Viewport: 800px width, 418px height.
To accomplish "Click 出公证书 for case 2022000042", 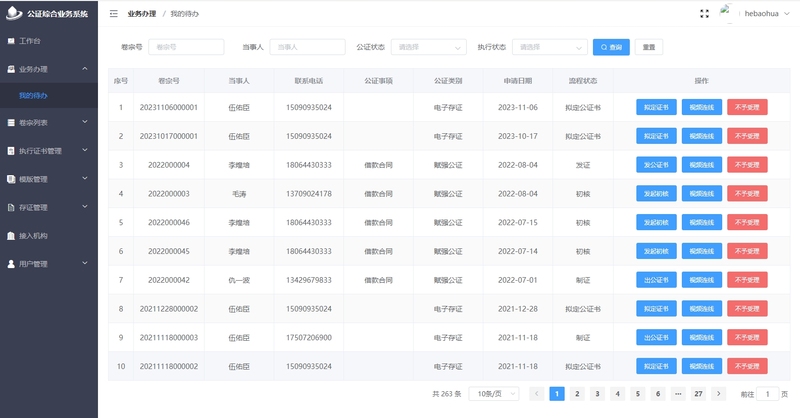I will coord(656,280).
